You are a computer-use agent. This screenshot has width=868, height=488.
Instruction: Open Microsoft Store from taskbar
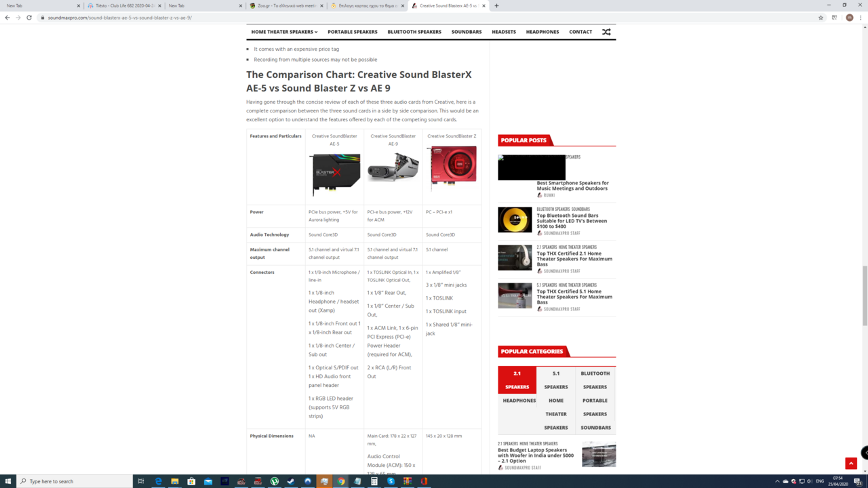(191, 481)
